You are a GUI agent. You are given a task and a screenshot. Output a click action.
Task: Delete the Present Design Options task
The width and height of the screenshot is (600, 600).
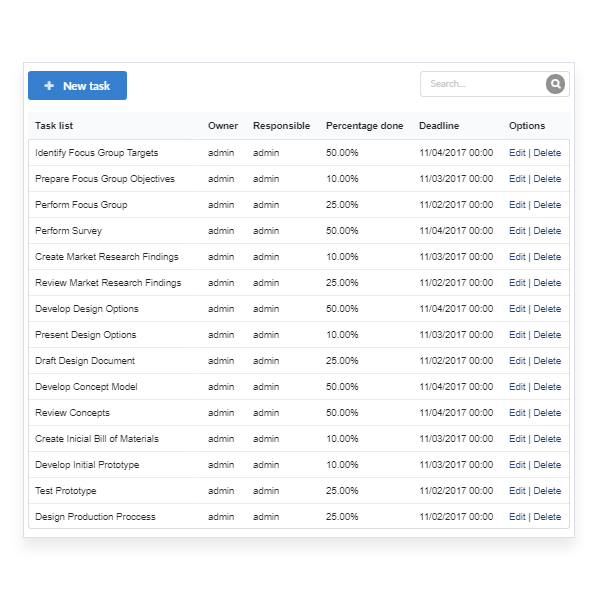coord(547,335)
